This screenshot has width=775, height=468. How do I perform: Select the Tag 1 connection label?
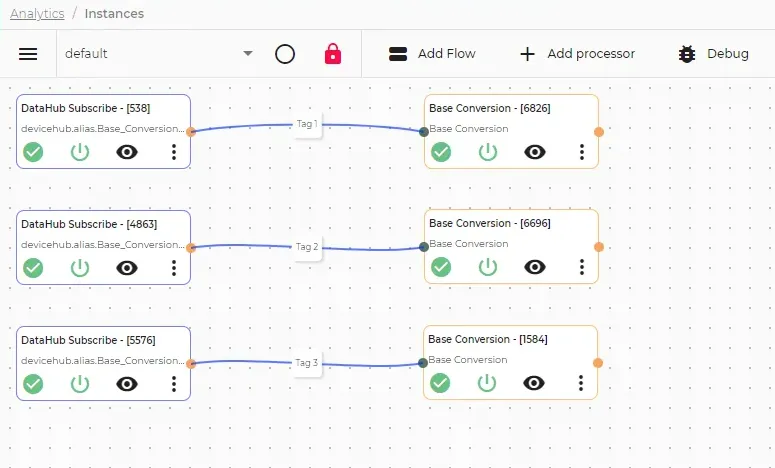point(307,124)
